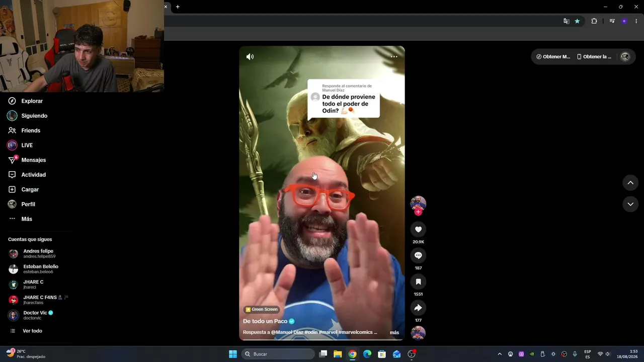Screen dimensions: 644x362
Task: Click the taskbar Buscar search box
Action: coord(279,354)
